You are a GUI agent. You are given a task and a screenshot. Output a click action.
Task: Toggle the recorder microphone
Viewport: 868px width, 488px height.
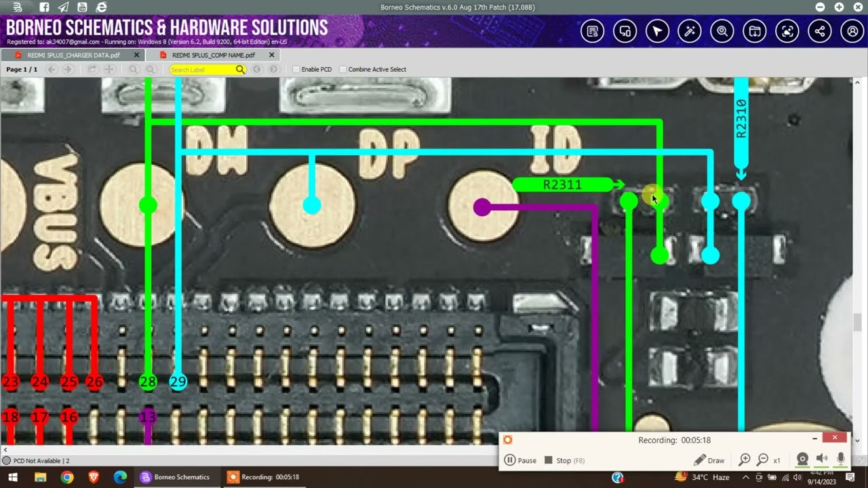click(x=841, y=460)
